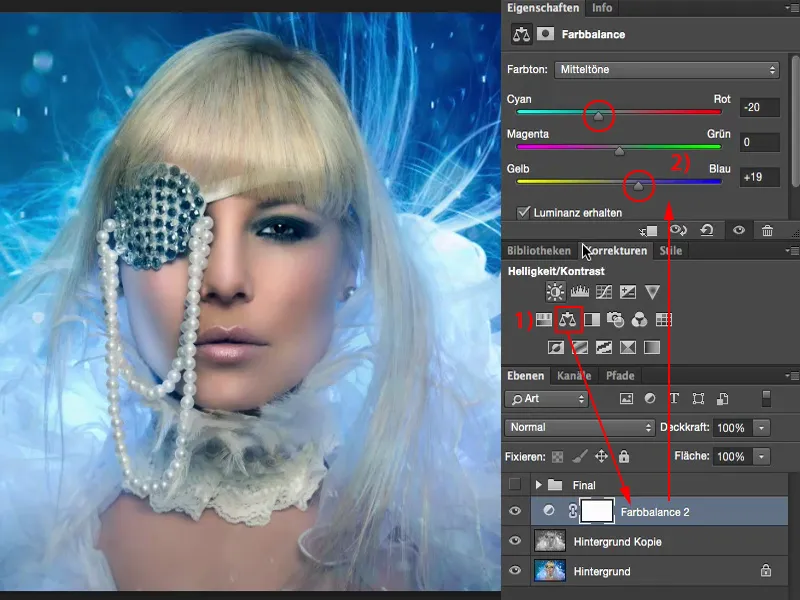Filter layers by shape layers
800x600 pixels.
(698, 398)
